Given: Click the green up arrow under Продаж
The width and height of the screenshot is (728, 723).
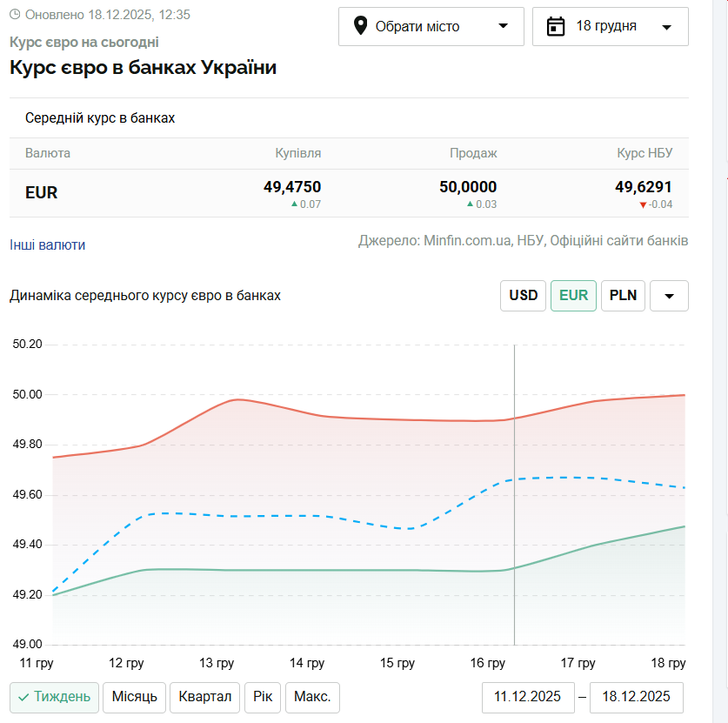Looking at the screenshot, I should 470,204.
